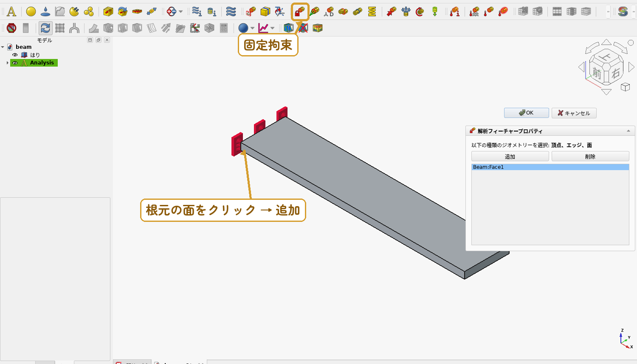Click the purge results icon
Screen dimensions: 637x364
[x=11, y=28]
